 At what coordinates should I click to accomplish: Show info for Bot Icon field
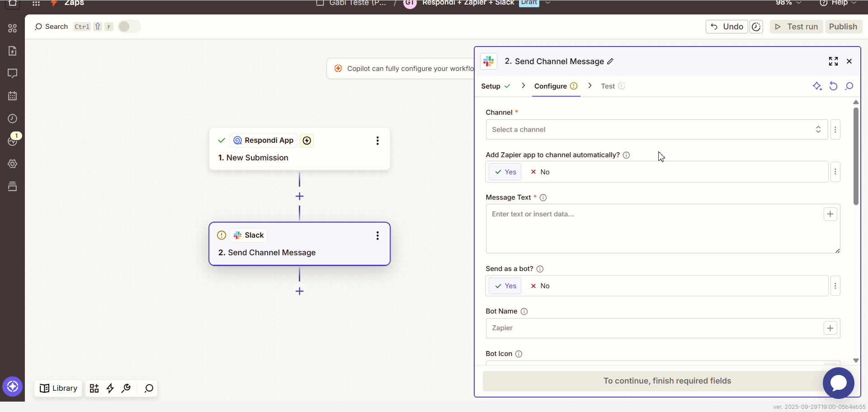[519, 354]
